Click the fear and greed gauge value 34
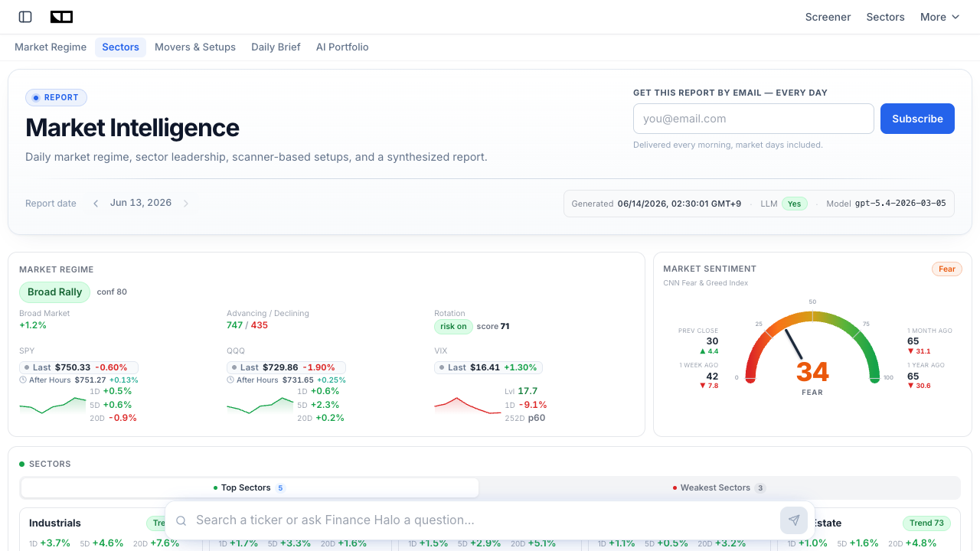The image size is (980, 551). [x=812, y=372]
